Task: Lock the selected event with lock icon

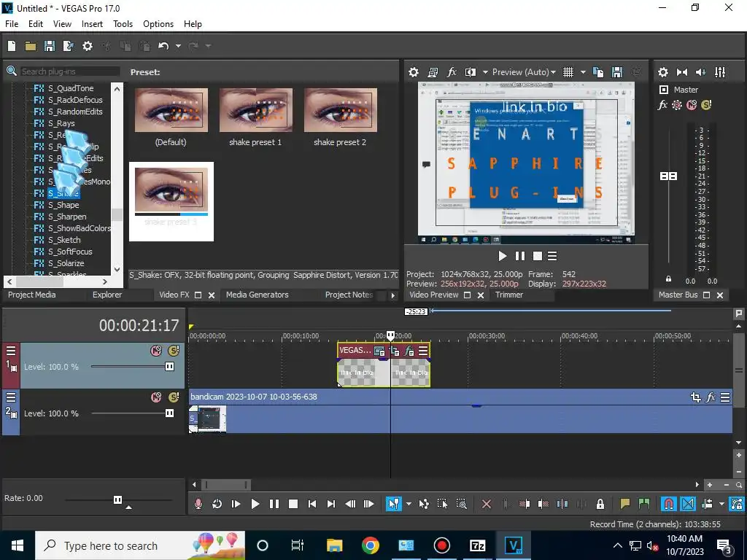Action: 600,504
